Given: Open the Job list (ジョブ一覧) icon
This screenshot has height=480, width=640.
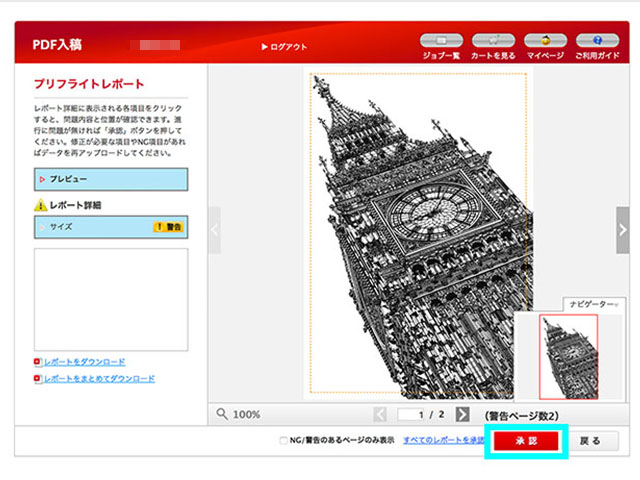Looking at the screenshot, I should coord(441,40).
